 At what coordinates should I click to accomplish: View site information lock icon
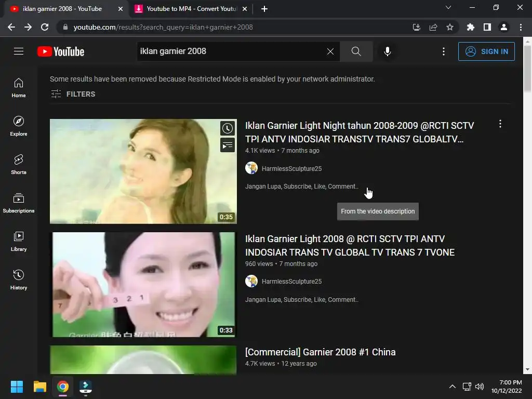(65, 27)
